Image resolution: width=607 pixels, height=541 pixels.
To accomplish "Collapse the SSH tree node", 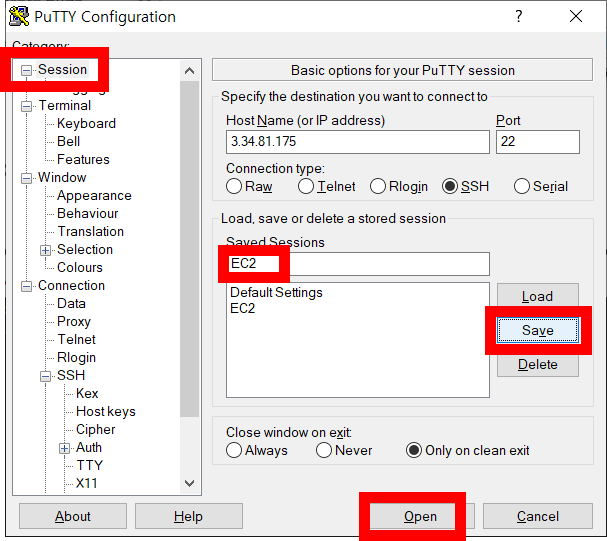I will (45, 376).
